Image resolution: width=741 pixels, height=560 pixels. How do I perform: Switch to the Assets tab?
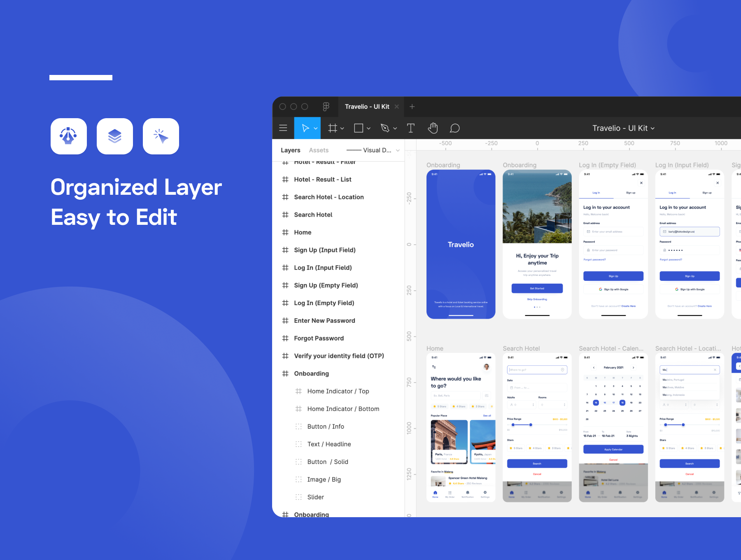click(319, 150)
